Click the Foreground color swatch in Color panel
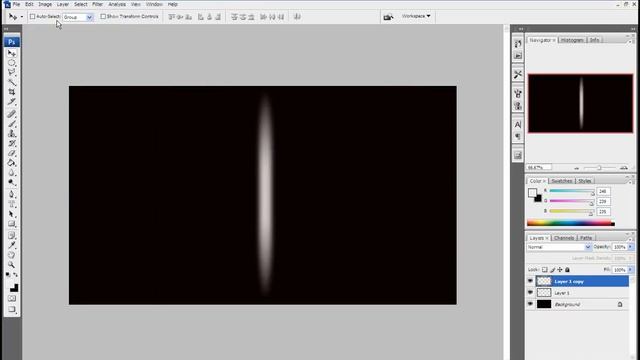This screenshot has width=640, height=360. [532, 192]
